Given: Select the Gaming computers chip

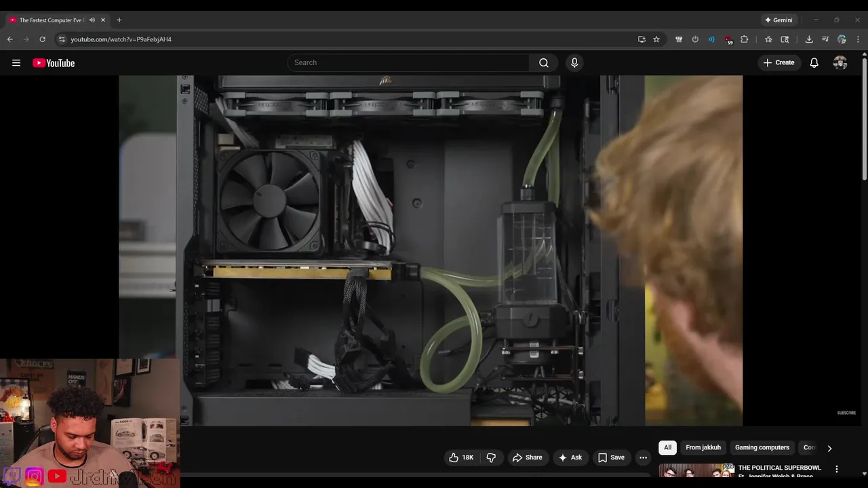Looking at the screenshot, I should click(x=762, y=447).
